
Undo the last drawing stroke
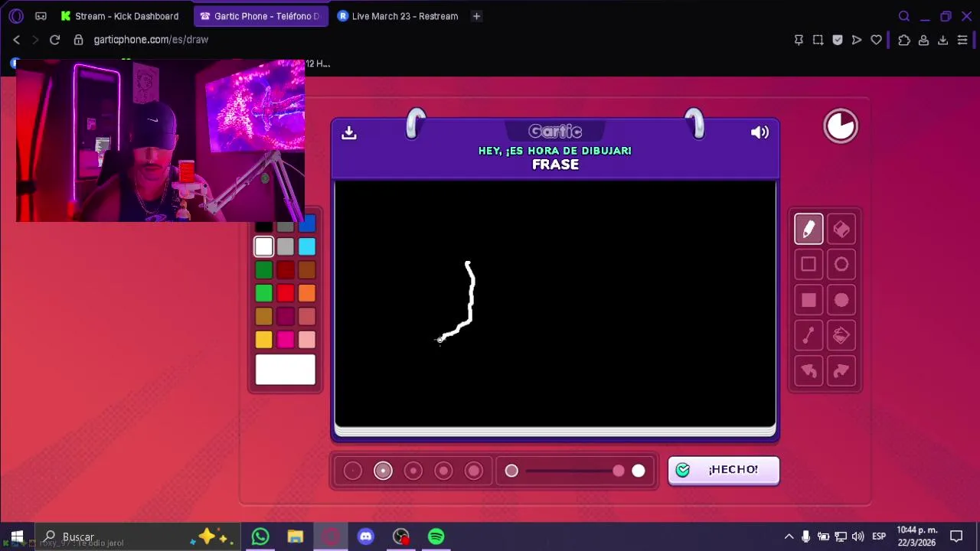click(x=808, y=371)
